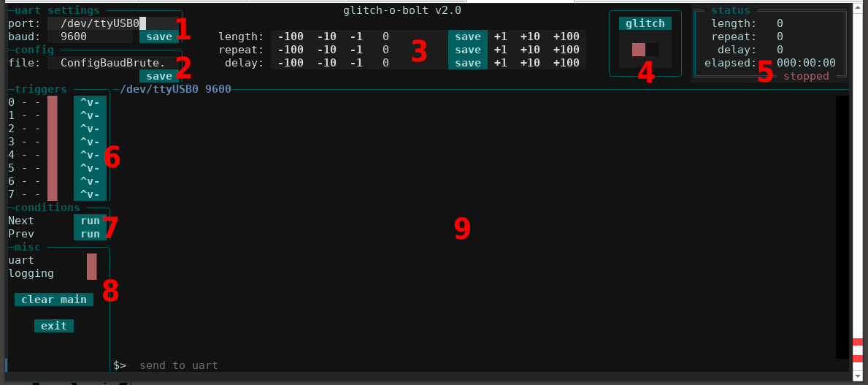Increase length by 10
This screenshot has height=385, width=868.
coord(532,37)
